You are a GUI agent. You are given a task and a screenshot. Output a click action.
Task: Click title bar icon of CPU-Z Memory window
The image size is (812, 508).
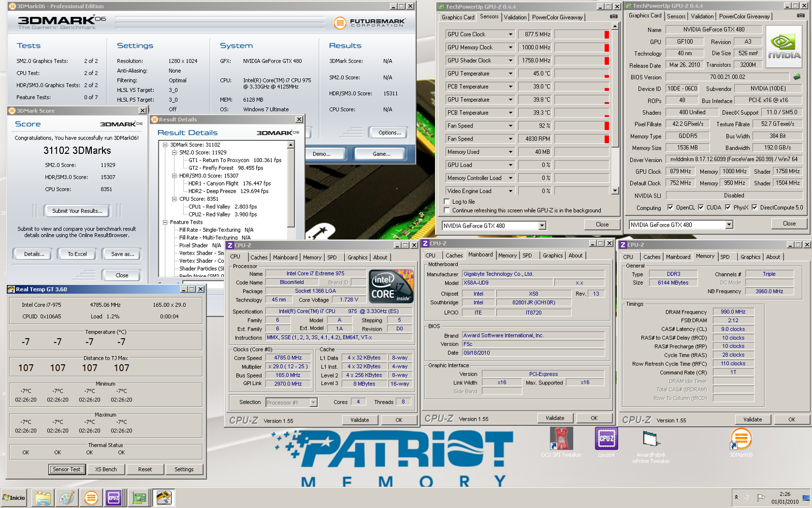tap(623, 245)
